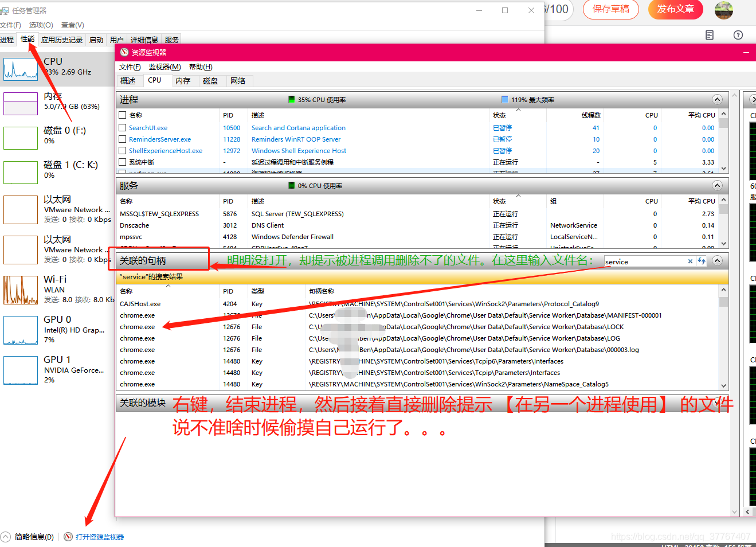Select the mpssvc service row
This screenshot has width=756, height=547.
418,237
